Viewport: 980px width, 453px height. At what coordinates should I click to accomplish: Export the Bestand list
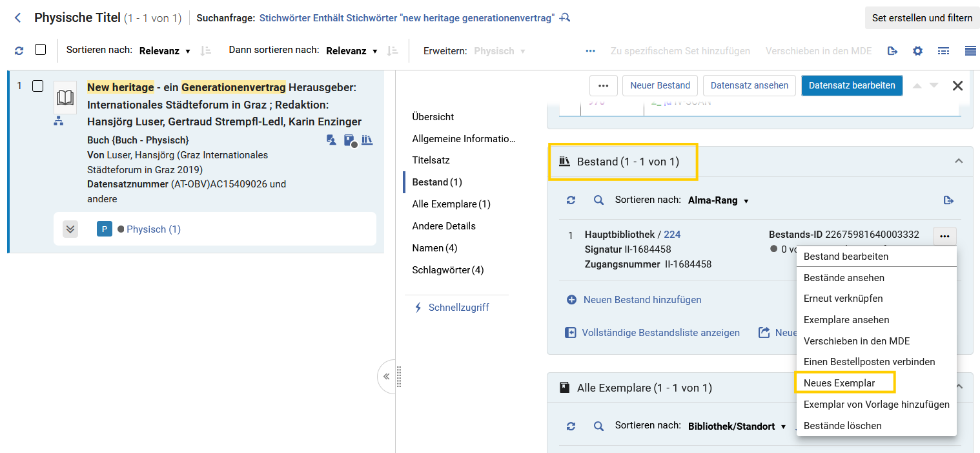948,200
